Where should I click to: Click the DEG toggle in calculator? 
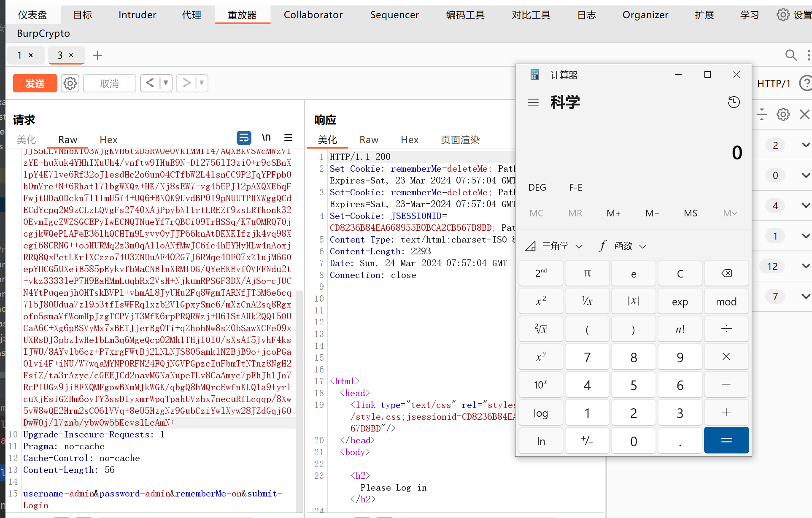(536, 187)
